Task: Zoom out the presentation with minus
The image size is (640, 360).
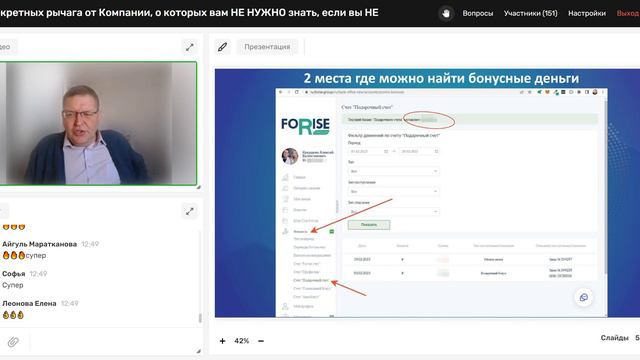Action: 261,341
